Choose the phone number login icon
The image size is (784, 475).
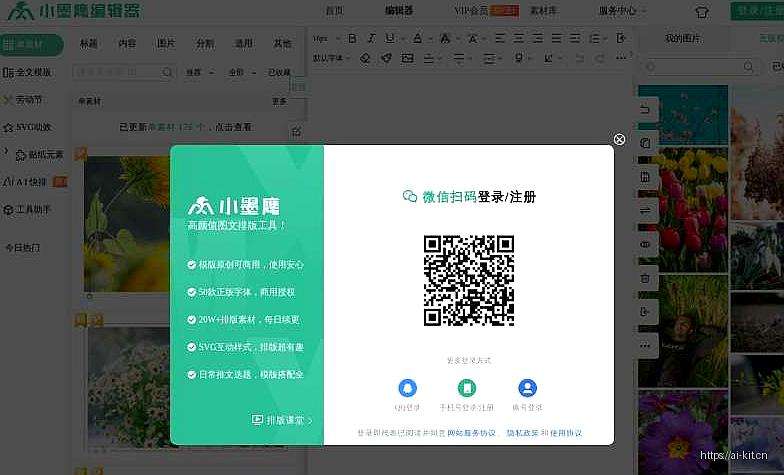[467, 389]
